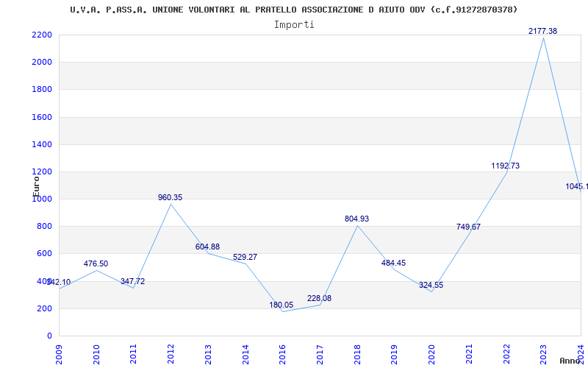Select the U.V.A. P.ASS.A. chart title
The image size is (588, 368).
294,10
